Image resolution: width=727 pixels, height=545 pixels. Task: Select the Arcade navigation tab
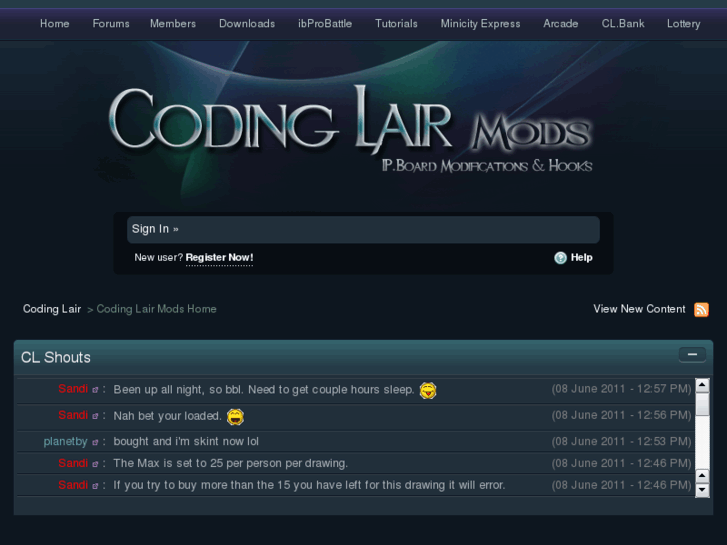pos(561,23)
